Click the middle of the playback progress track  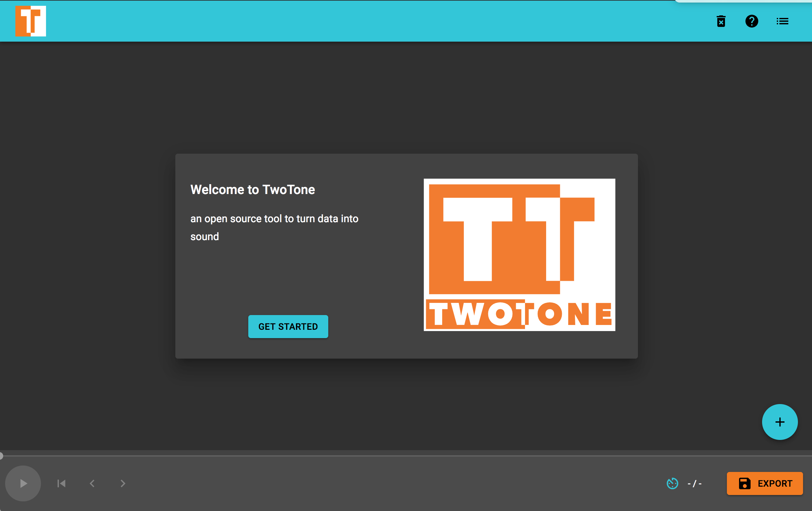pyautogui.click(x=406, y=456)
